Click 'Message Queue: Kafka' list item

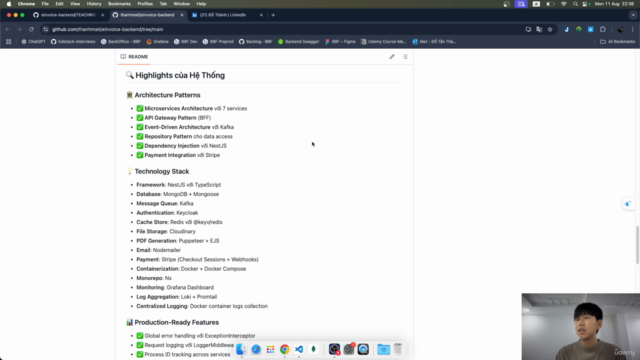[x=165, y=203]
